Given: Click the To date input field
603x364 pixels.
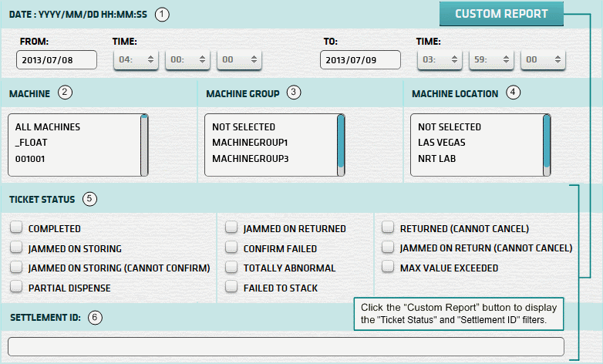Looking at the screenshot, I should pos(360,60).
